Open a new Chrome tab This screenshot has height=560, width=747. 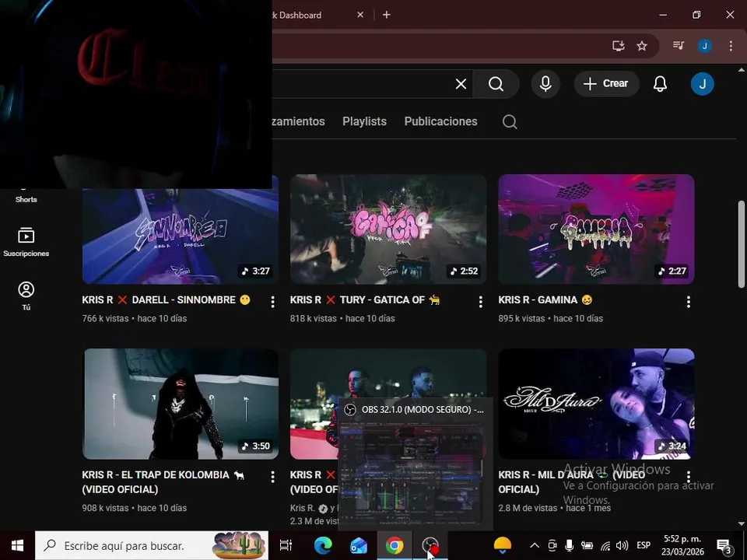coord(387,15)
